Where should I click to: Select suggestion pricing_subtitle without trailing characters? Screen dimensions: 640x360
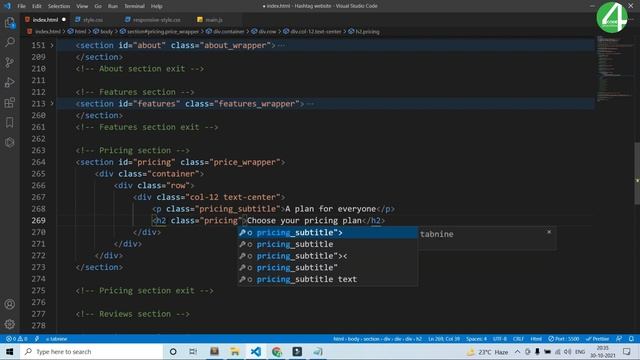point(328,244)
